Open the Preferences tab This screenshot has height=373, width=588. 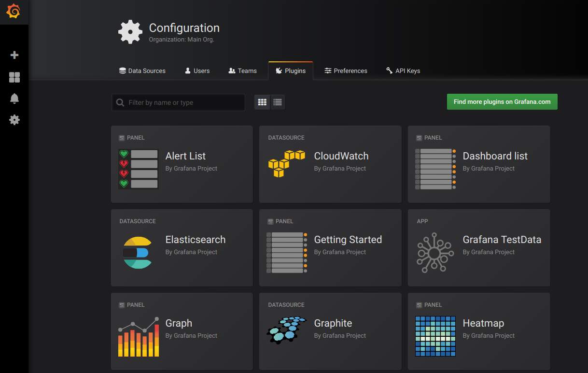point(346,71)
